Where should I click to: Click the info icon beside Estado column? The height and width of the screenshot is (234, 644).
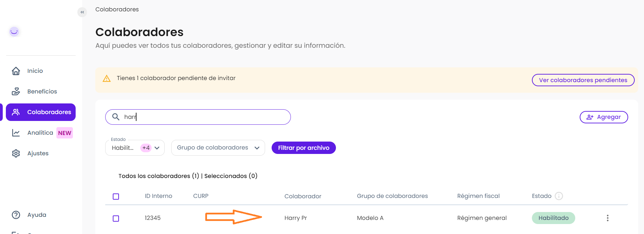pos(559,196)
